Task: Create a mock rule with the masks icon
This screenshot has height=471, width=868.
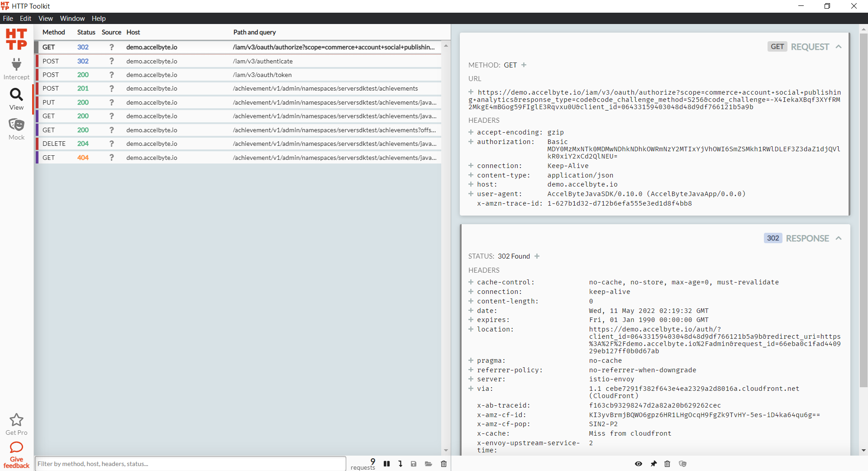Action: tap(683, 464)
